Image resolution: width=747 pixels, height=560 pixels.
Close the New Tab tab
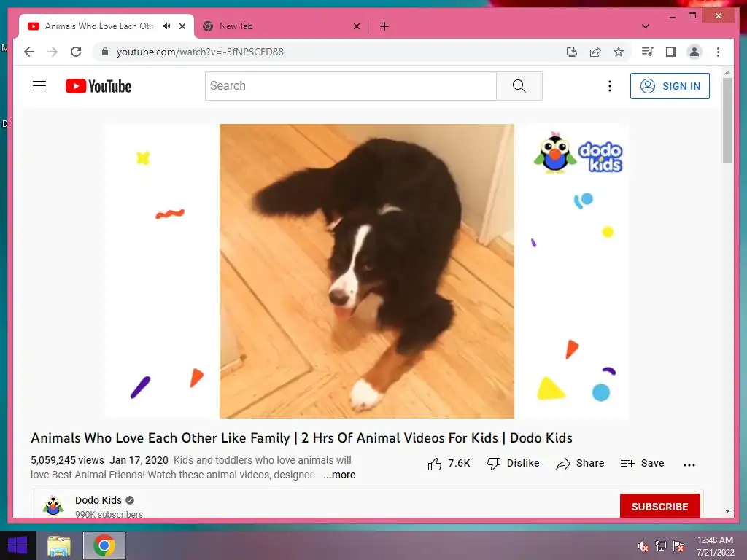click(357, 26)
